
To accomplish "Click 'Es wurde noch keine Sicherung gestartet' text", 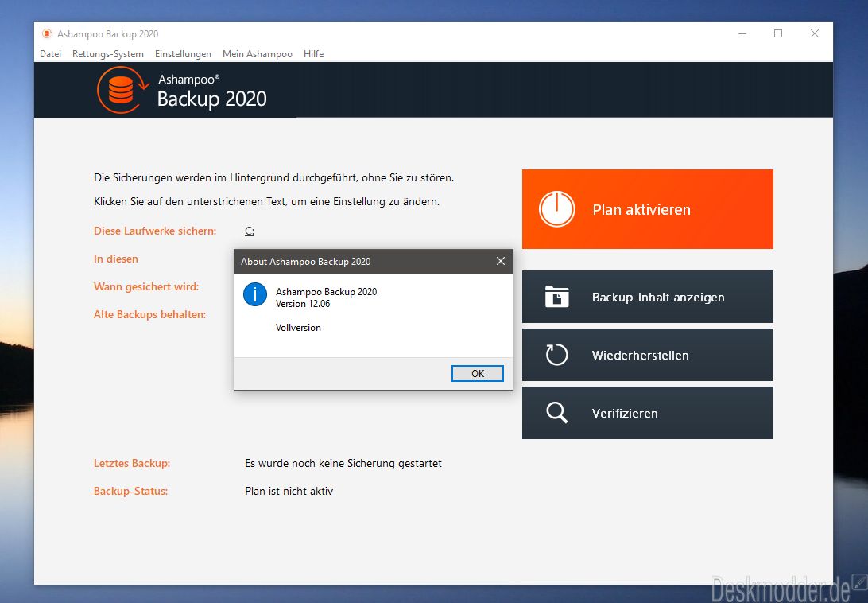I will tap(343, 463).
